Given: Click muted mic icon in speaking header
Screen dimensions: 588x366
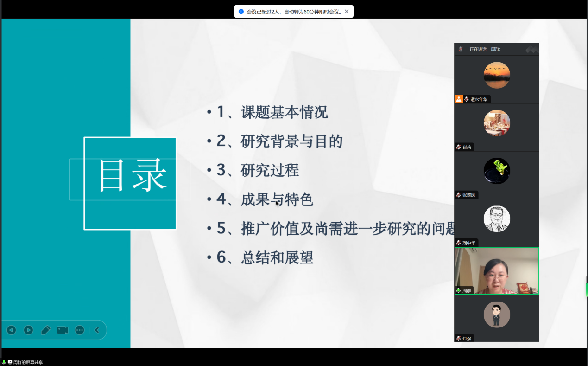Looking at the screenshot, I should (x=461, y=49).
